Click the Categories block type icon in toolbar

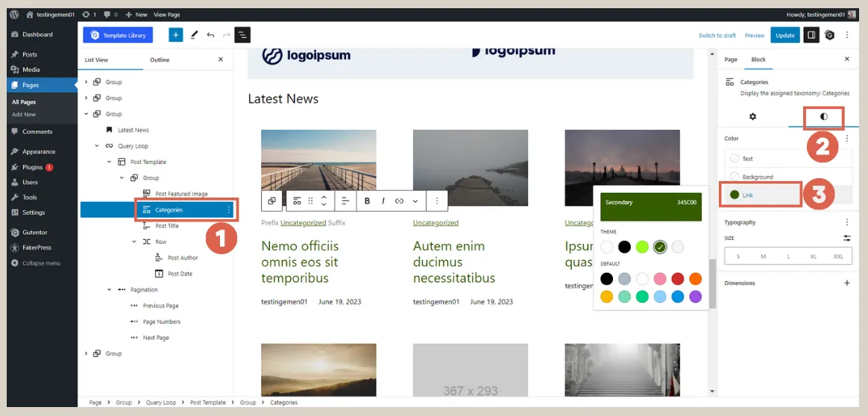point(298,201)
